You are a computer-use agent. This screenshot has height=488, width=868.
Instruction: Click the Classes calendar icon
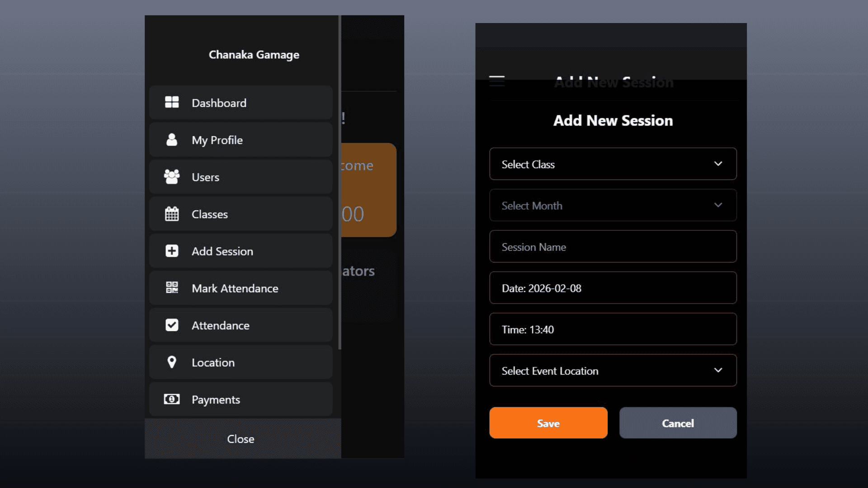(x=172, y=213)
